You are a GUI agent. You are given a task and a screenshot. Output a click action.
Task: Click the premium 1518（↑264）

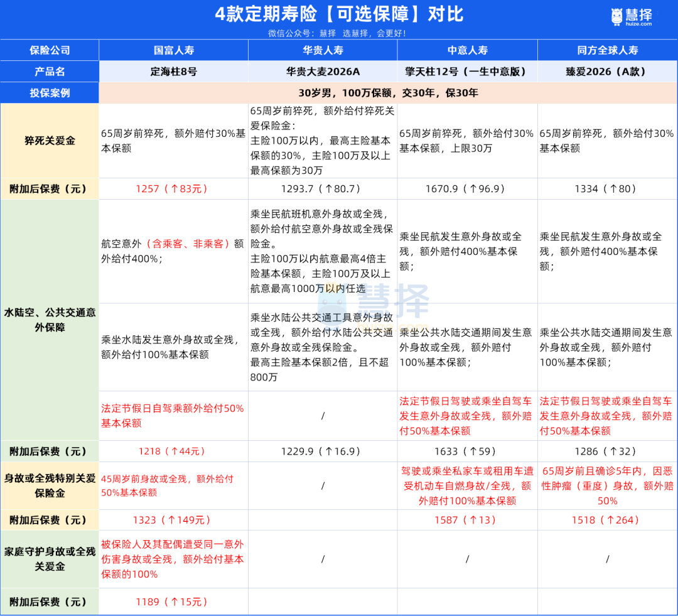click(x=607, y=519)
